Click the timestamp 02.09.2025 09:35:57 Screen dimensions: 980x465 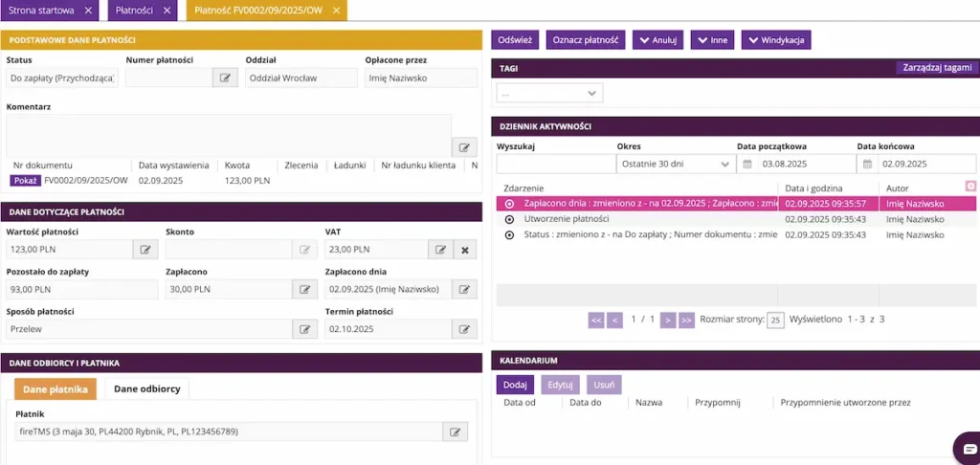826,204
